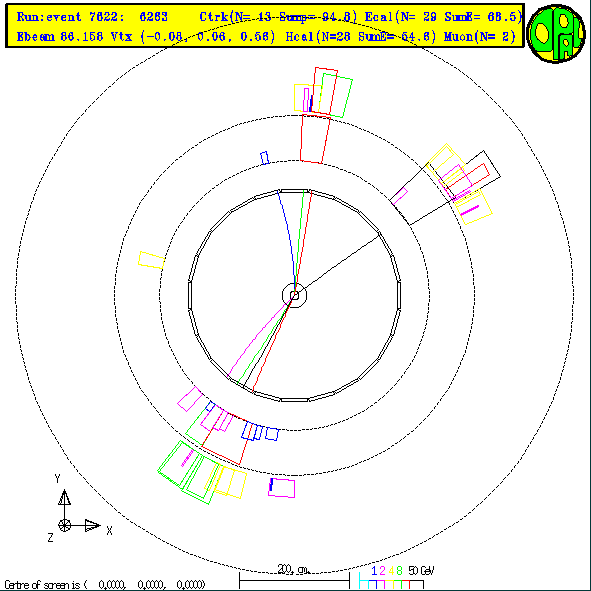Click the Muon(N= 2) readout

coord(479,37)
